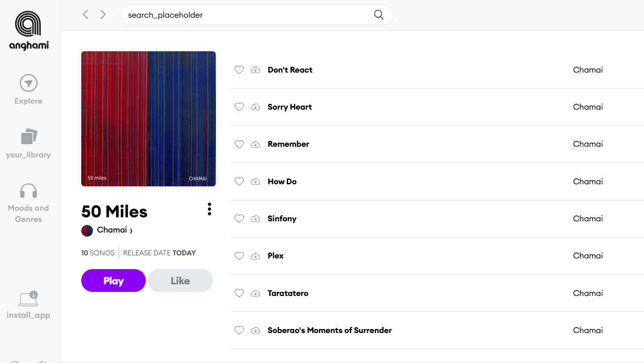Click download icon next to Taratatero
The image size is (644, 363).
255,293
